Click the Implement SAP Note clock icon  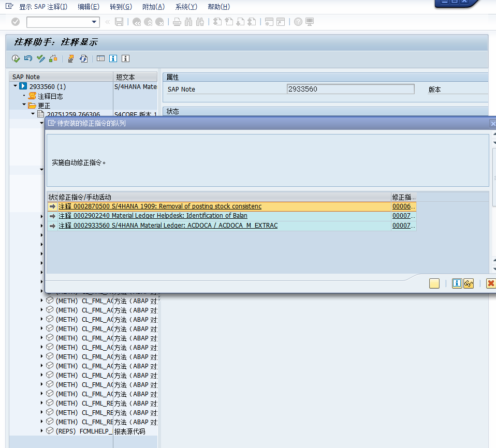(16, 58)
